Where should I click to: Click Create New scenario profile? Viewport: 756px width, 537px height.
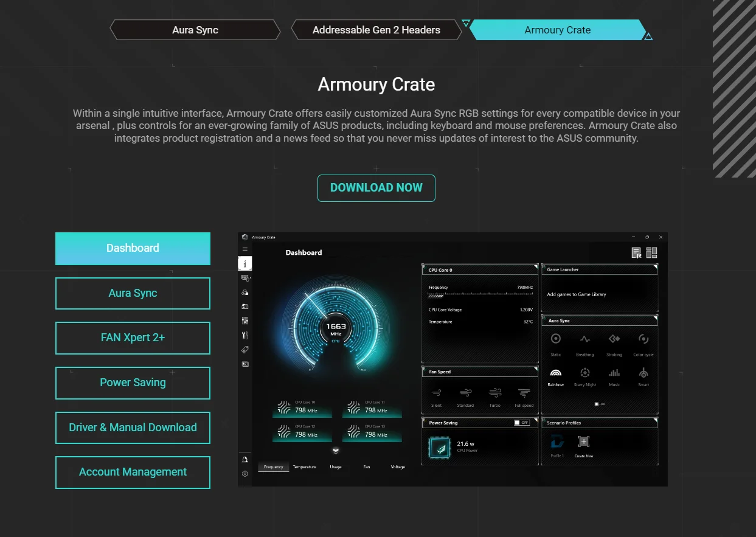[x=584, y=446]
